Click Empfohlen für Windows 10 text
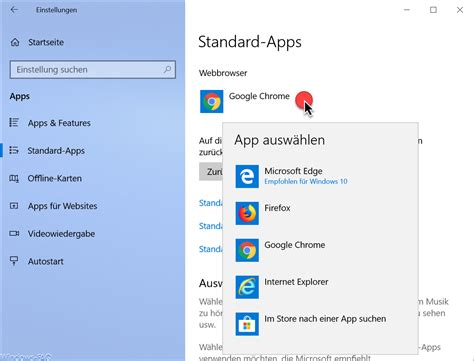 click(306, 181)
